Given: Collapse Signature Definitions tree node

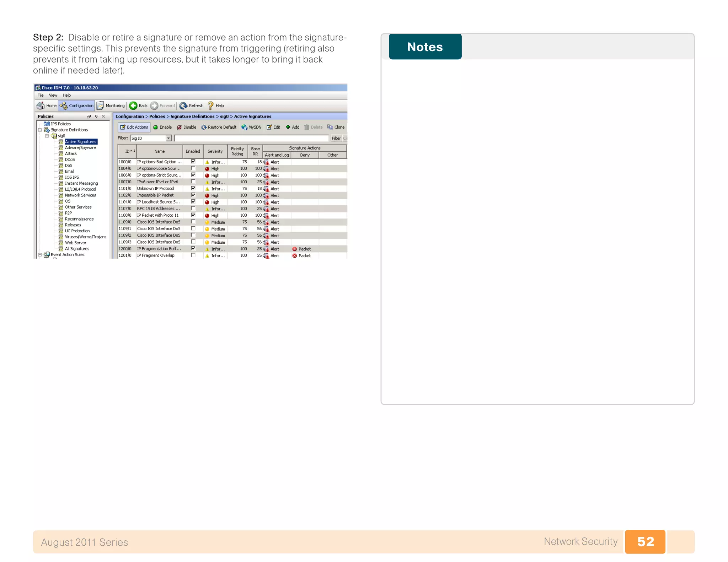Looking at the screenshot, I should [40, 130].
